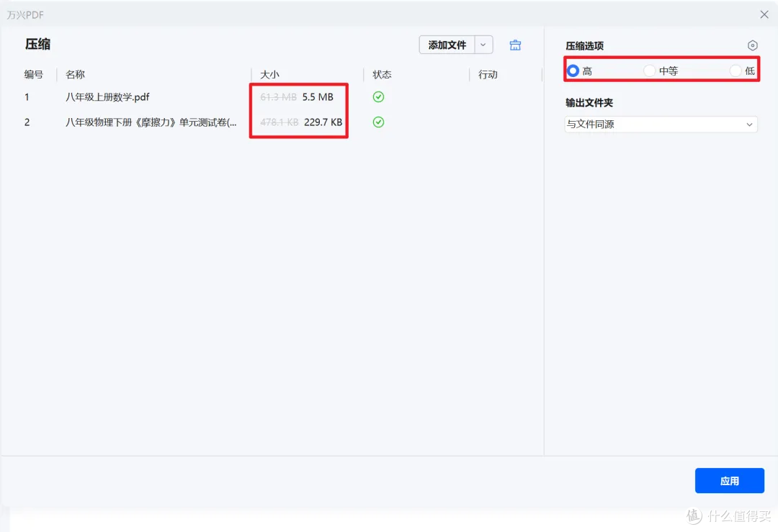The width and height of the screenshot is (778, 532).
Task: Click the 添加文件 button
Action: [x=447, y=45]
